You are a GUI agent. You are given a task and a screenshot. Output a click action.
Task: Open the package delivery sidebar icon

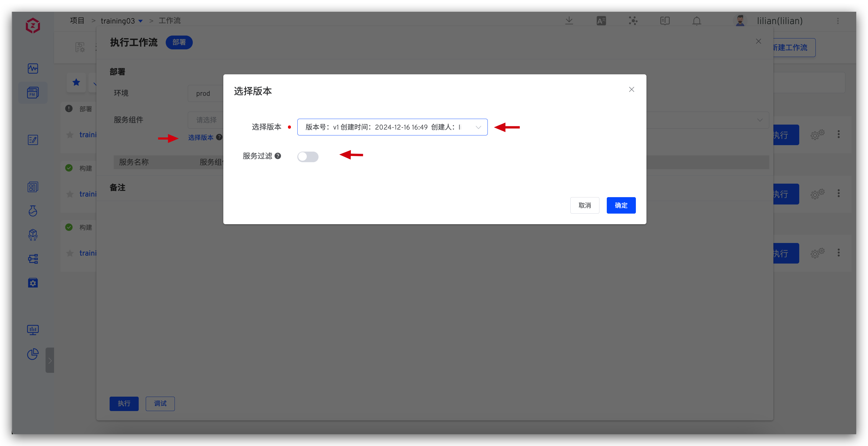click(33, 235)
